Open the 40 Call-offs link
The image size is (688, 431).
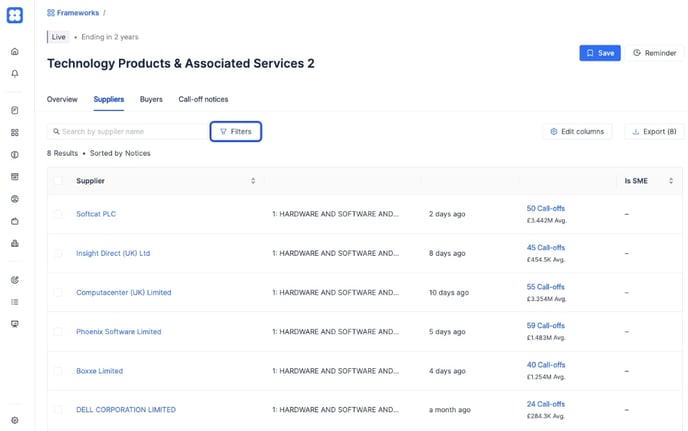[x=546, y=365]
